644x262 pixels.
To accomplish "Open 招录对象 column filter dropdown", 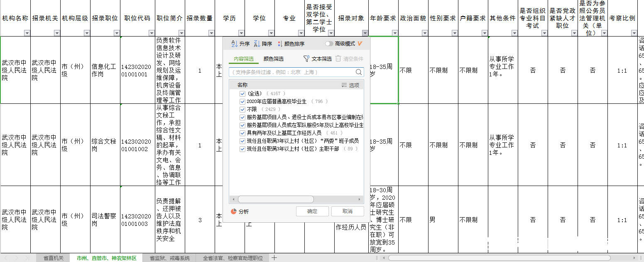I will click(x=365, y=33).
